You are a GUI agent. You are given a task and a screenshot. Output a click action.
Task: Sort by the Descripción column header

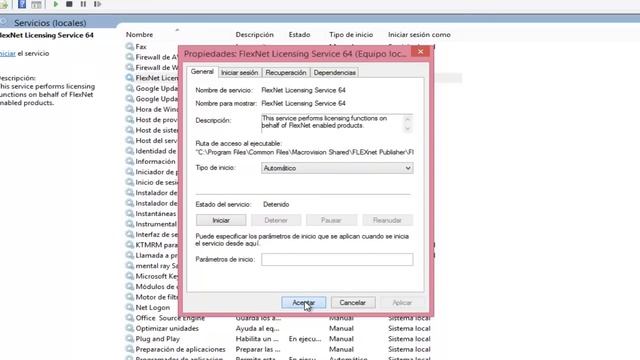[255, 35]
